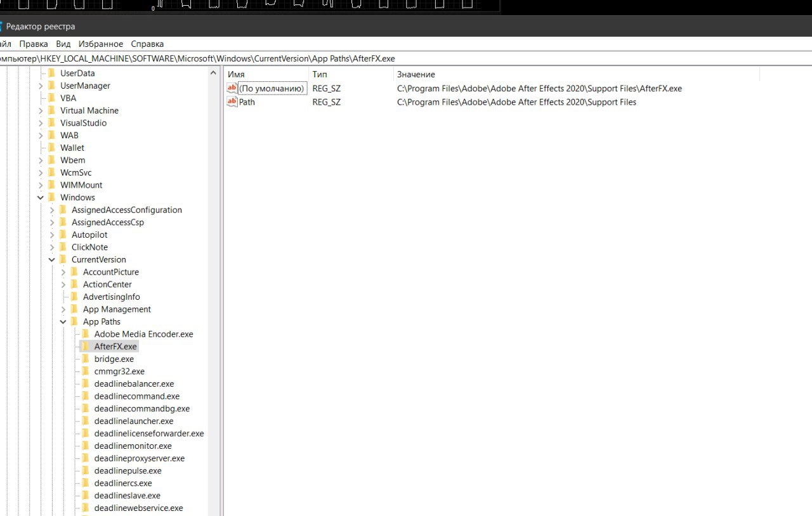Select the deadlinecommandbg.exe key
This screenshot has width=812, height=516.
[141, 408]
